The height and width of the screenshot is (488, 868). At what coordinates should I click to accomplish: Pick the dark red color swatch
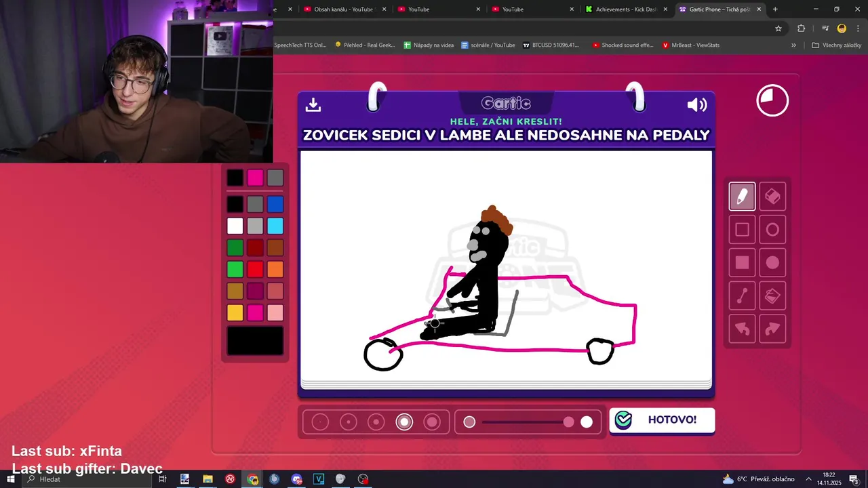pos(255,247)
